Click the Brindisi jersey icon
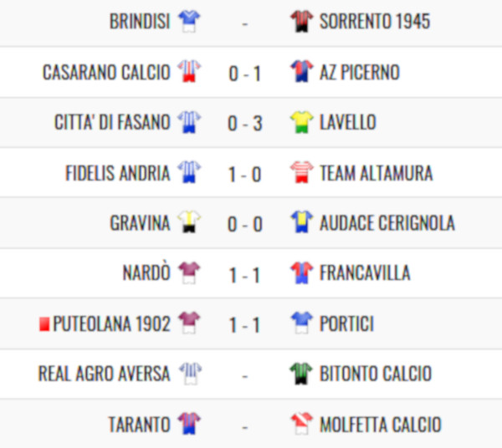The image size is (502, 448). 189,21
